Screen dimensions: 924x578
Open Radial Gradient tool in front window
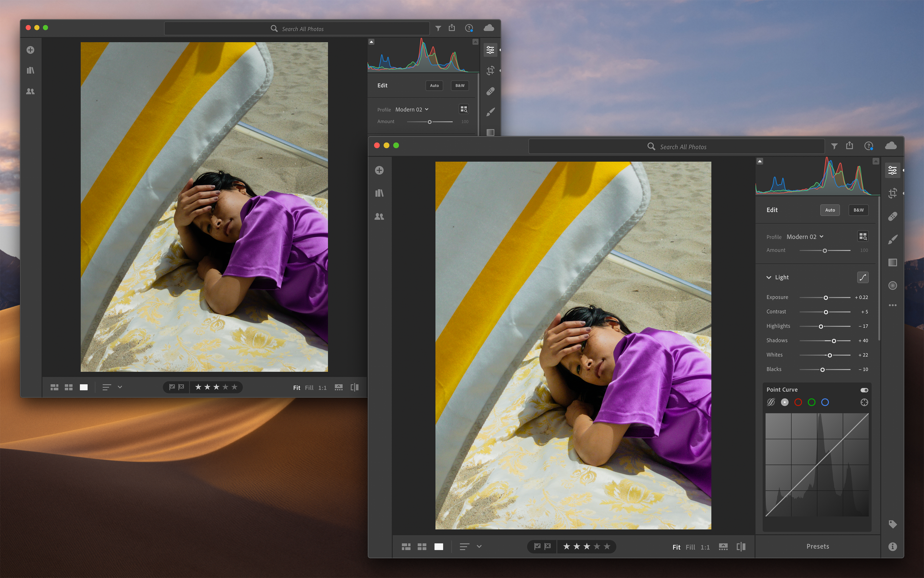[x=892, y=285]
